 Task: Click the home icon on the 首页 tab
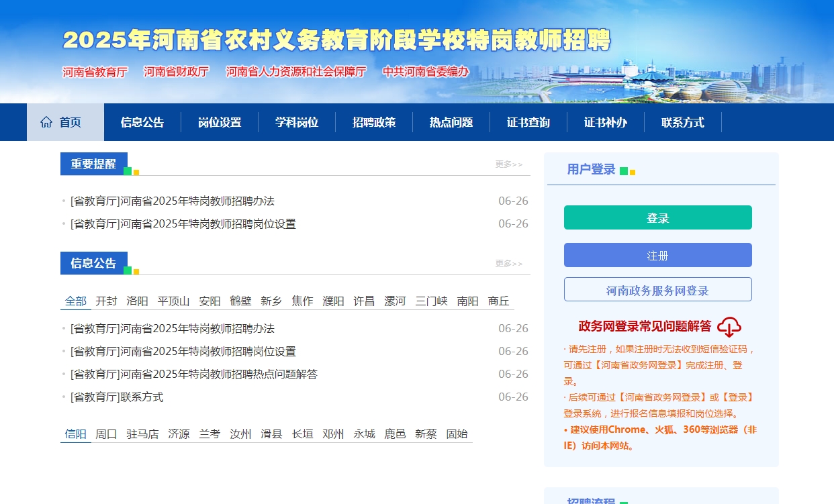pos(46,121)
